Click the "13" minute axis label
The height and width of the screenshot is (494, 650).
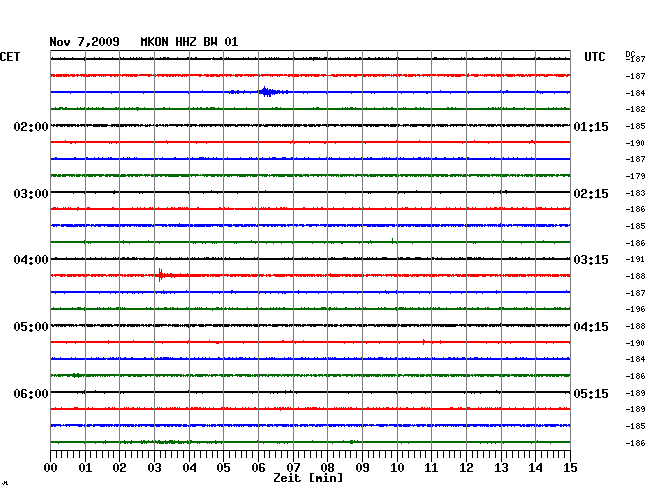pyautogui.click(x=501, y=468)
